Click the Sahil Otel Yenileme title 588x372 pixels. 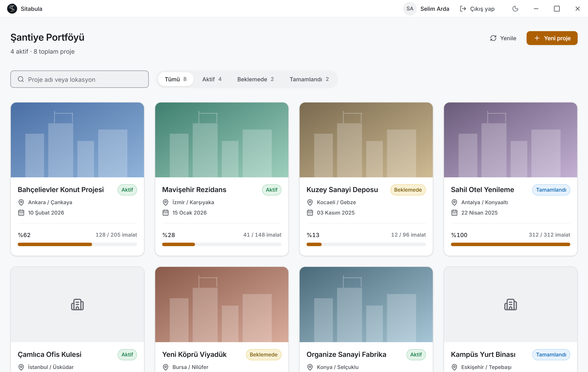coord(482,190)
